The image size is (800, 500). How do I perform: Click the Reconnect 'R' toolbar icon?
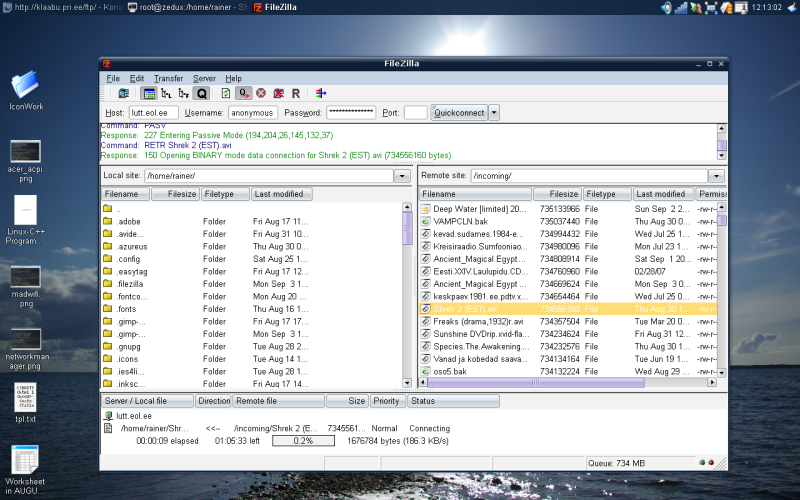click(x=295, y=93)
